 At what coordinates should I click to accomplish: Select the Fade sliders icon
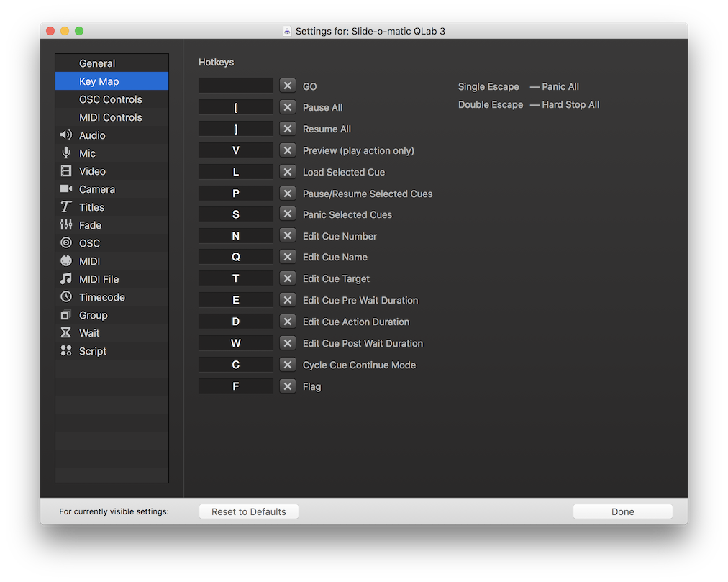click(x=66, y=225)
